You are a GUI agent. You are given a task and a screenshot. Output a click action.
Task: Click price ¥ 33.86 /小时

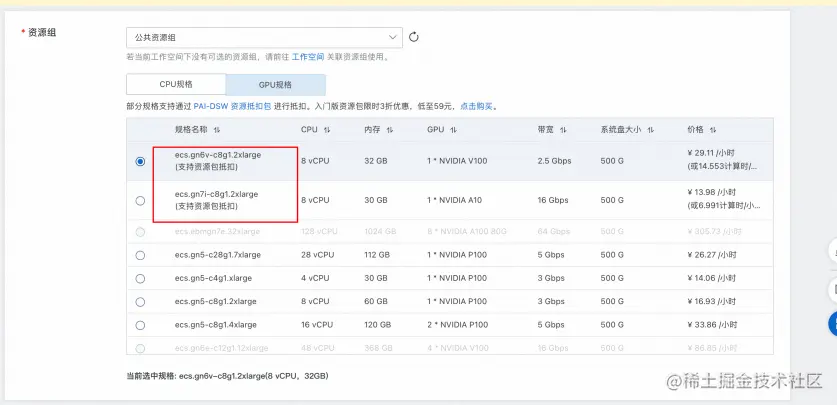point(712,325)
